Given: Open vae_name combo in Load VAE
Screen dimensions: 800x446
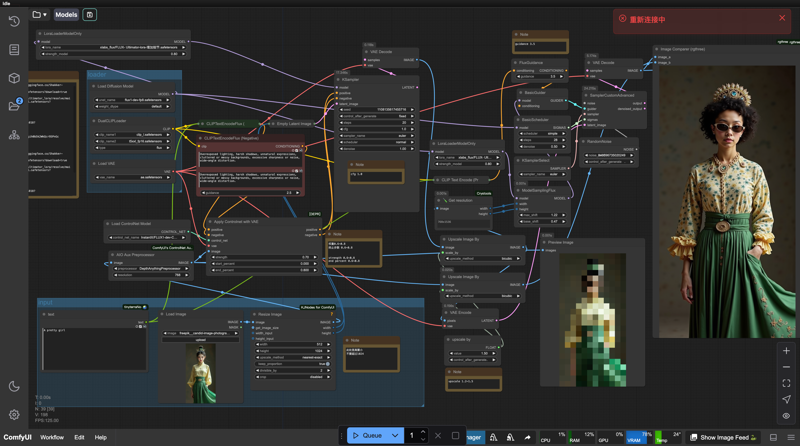Looking at the screenshot, I should click(132, 177).
